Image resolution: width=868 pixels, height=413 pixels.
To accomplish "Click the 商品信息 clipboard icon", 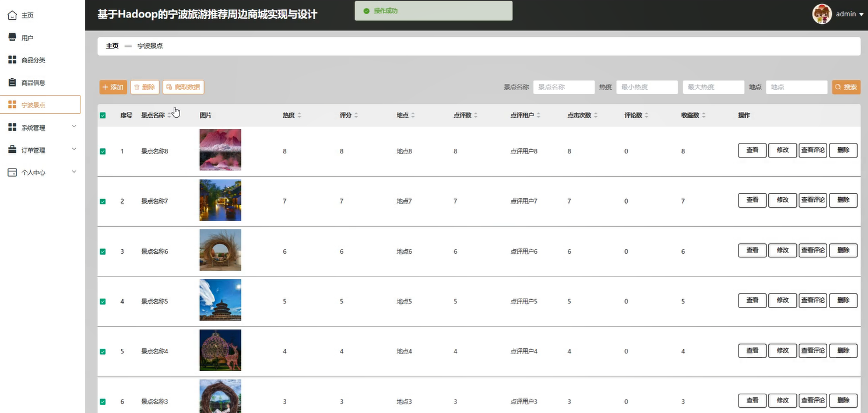I will [12, 82].
